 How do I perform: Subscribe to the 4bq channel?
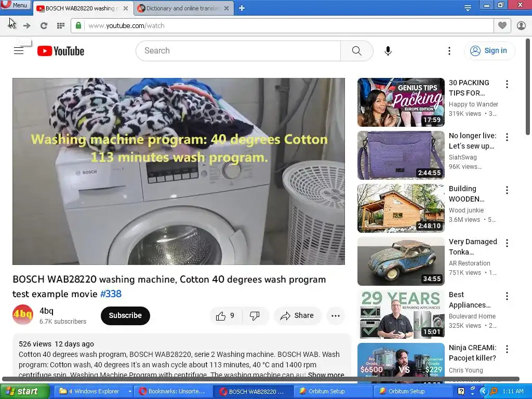pyautogui.click(x=125, y=315)
